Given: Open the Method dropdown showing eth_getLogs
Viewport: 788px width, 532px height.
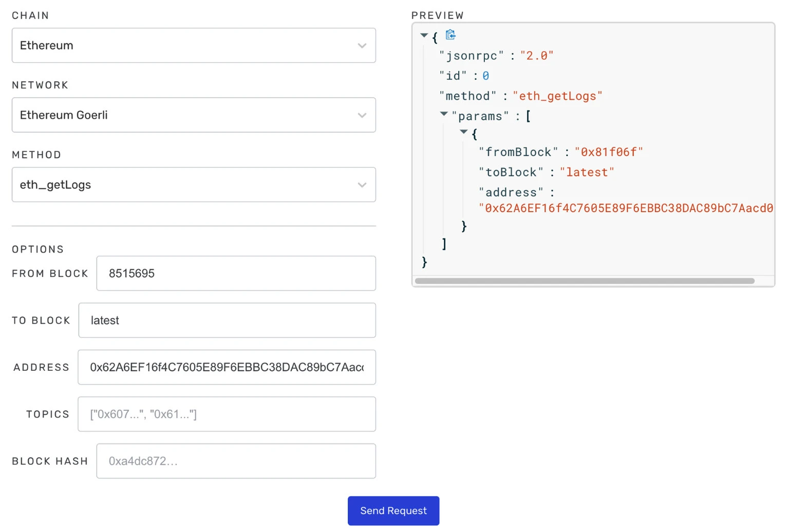Looking at the screenshot, I should pos(194,184).
